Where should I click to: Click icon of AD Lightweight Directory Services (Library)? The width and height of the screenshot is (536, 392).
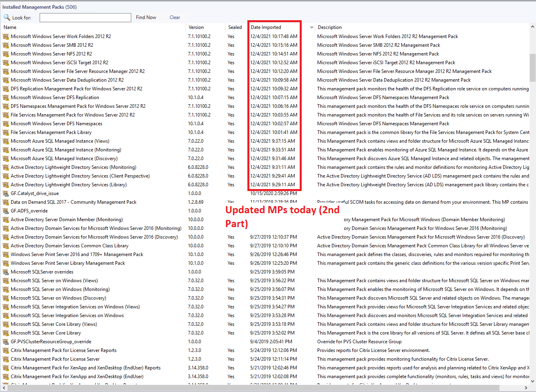tap(6, 185)
